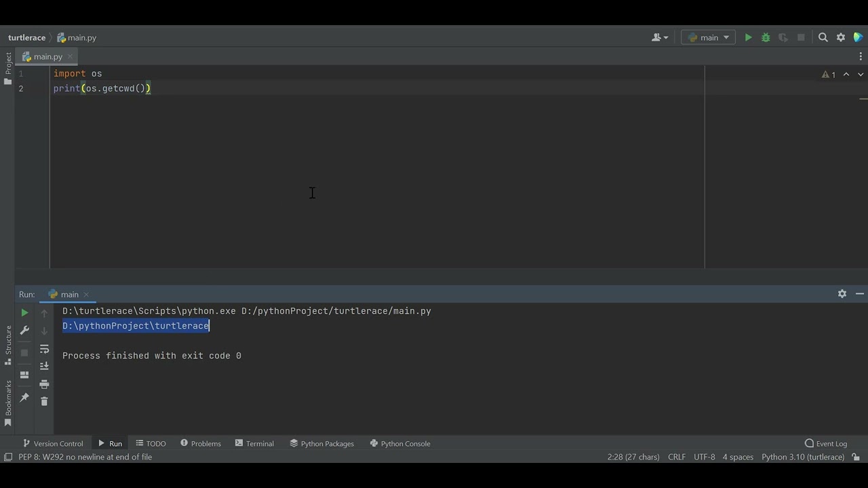868x488 pixels.
Task: Open the Version Control tool window
Action: 53,443
